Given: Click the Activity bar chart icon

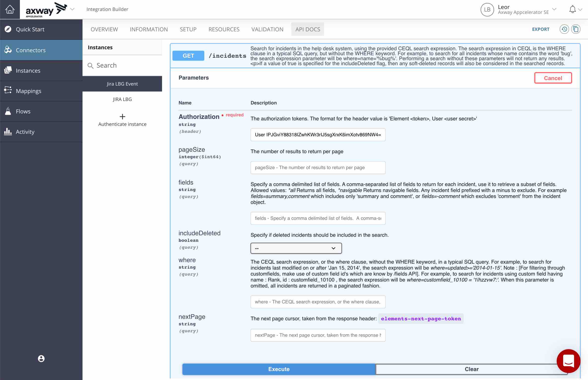Looking at the screenshot, I should (8, 131).
